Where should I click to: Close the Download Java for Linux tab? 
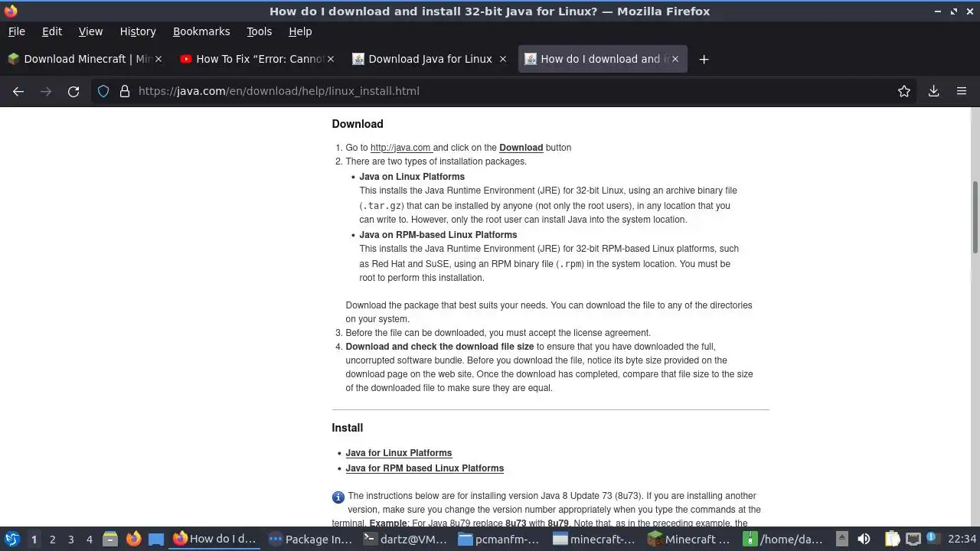pos(503,59)
